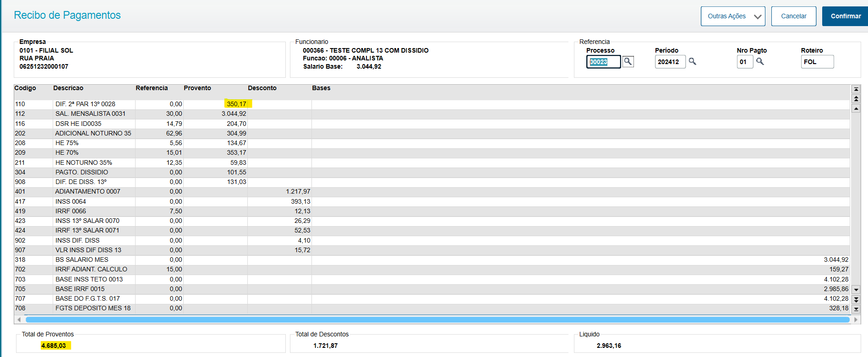The image size is (868, 357).
Task: Select the VLR INSS DIF DISS 13 row
Action: point(431,250)
